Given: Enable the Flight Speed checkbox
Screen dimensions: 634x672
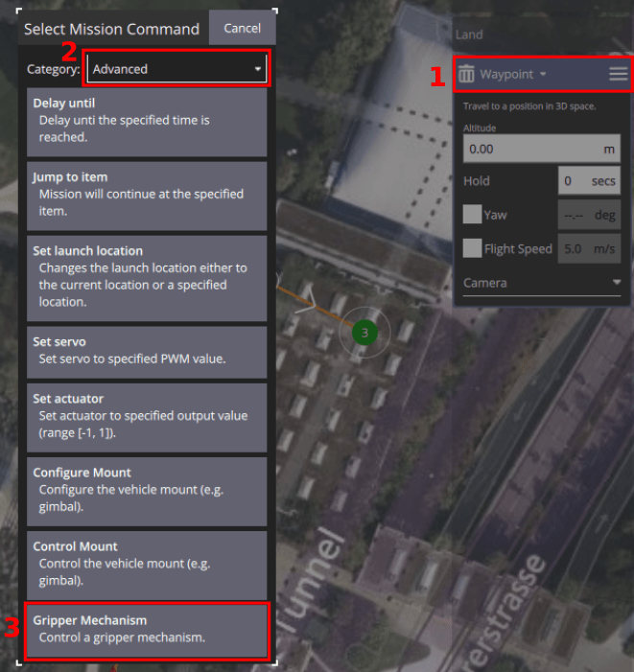Looking at the screenshot, I should [x=472, y=248].
